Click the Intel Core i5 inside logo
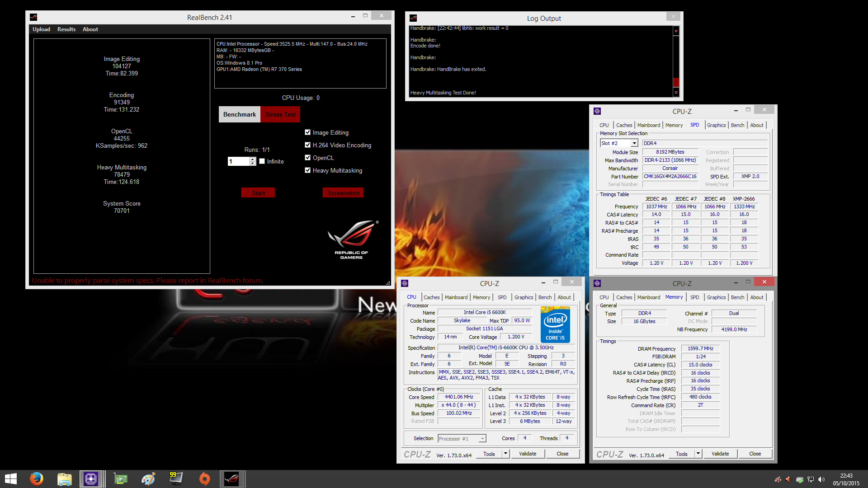The height and width of the screenshot is (488, 868). (555, 324)
